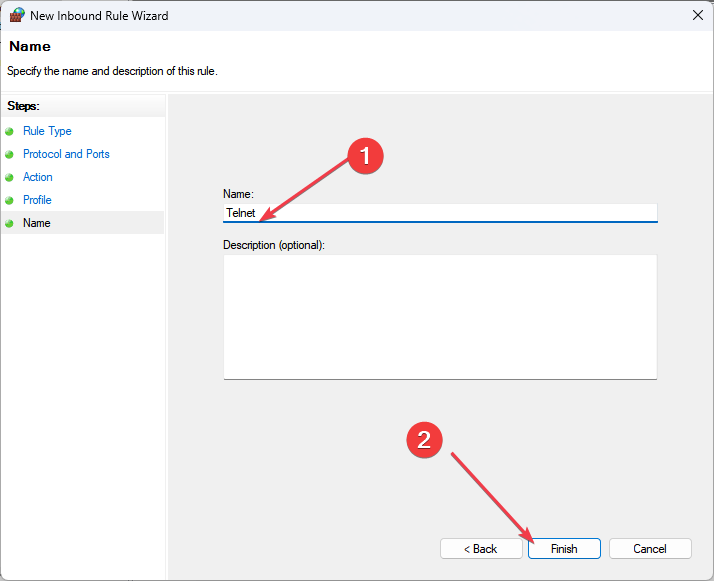Go to the Rule Type step

47,131
